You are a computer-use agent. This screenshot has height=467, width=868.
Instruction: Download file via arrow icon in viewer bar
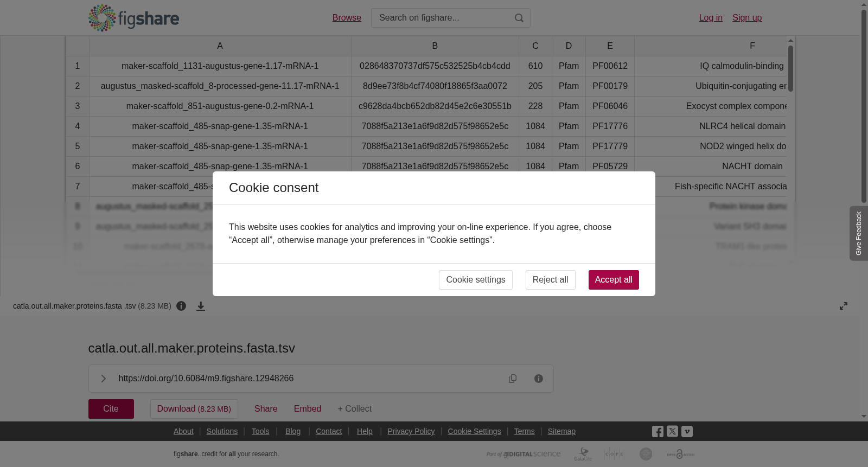[x=201, y=306]
